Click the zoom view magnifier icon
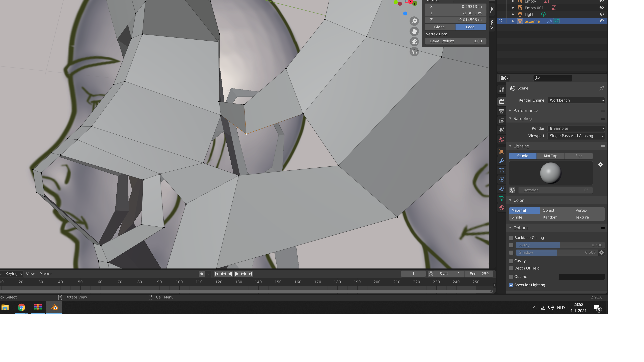This screenshot has height=362, width=644. pos(414,21)
